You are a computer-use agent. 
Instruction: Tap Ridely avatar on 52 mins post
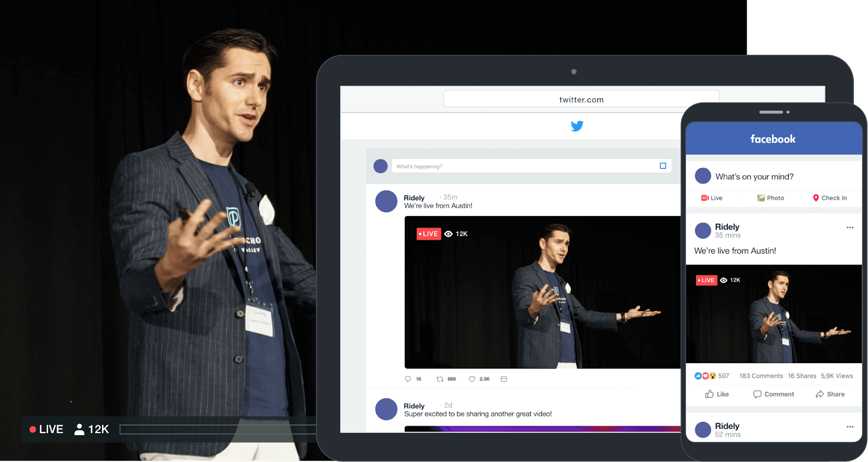[703, 430]
